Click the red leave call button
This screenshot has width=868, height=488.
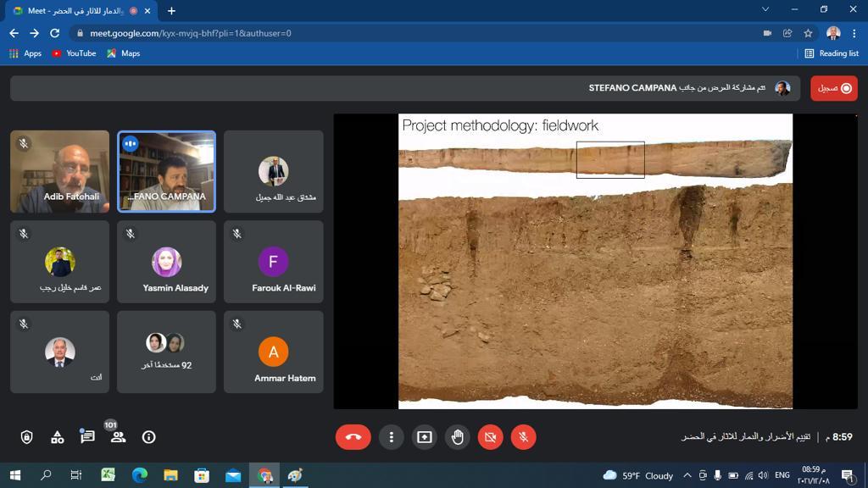coord(353,437)
